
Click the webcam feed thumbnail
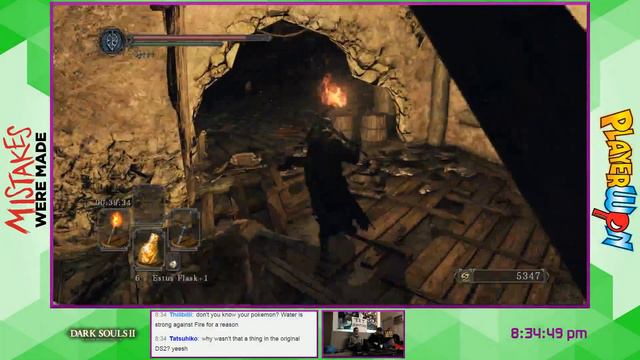(x=363, y=333)
